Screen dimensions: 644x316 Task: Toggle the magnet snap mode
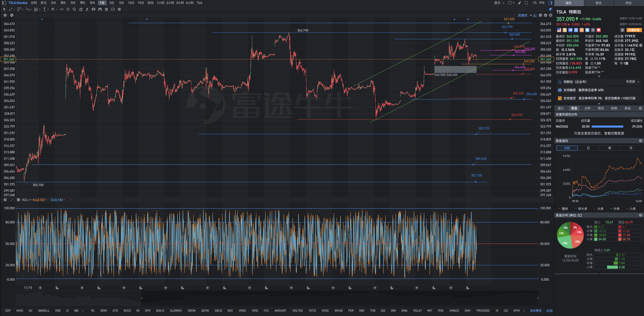[100, 9]
